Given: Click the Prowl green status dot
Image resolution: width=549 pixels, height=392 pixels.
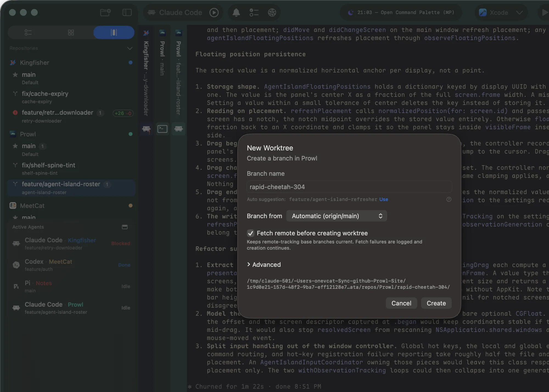Looking at the screenshot, I should pos(130,134).
